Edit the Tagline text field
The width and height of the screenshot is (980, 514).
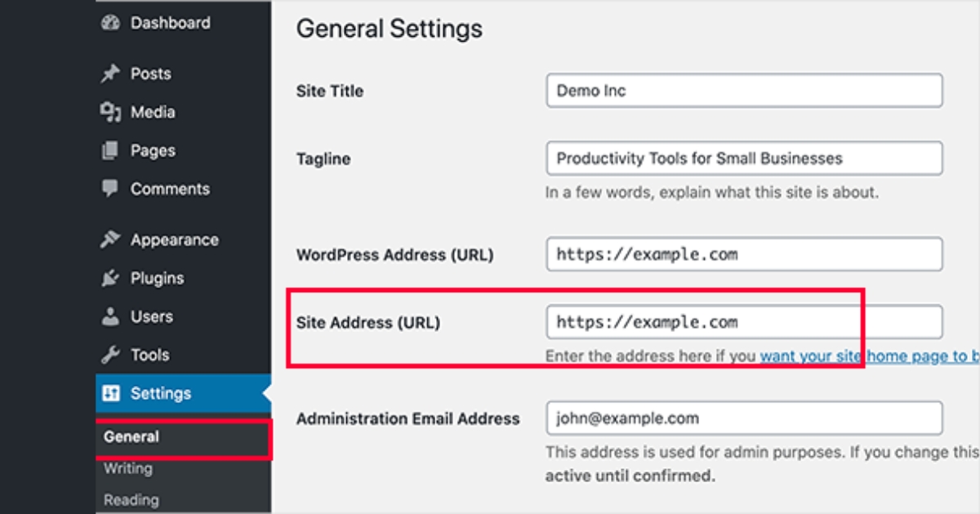coord(744,158)
